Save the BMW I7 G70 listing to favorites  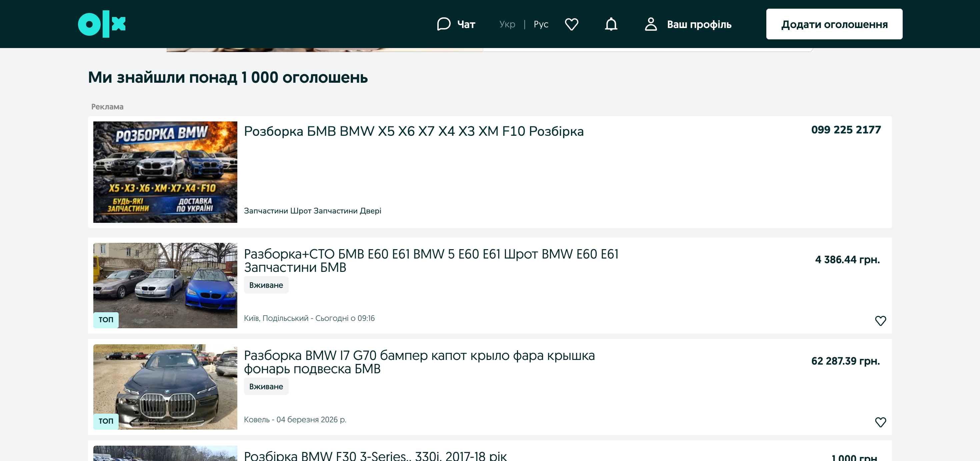click(x=880, y=422)
